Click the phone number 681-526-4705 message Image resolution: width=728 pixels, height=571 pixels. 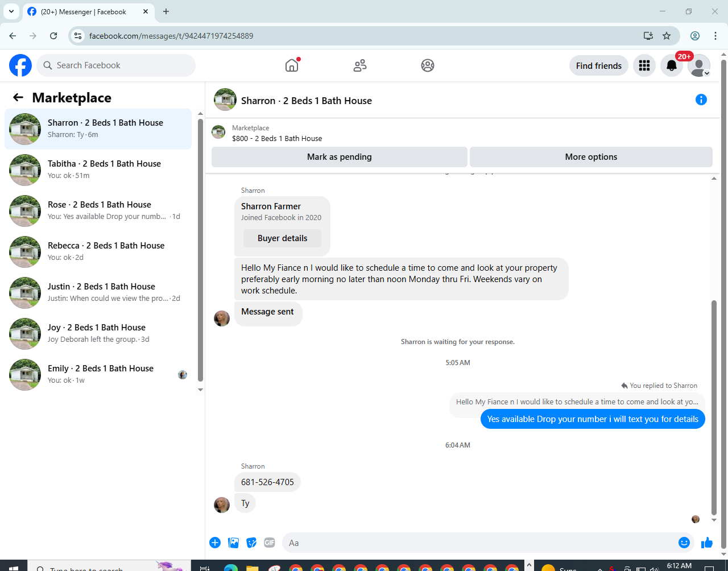267,482
